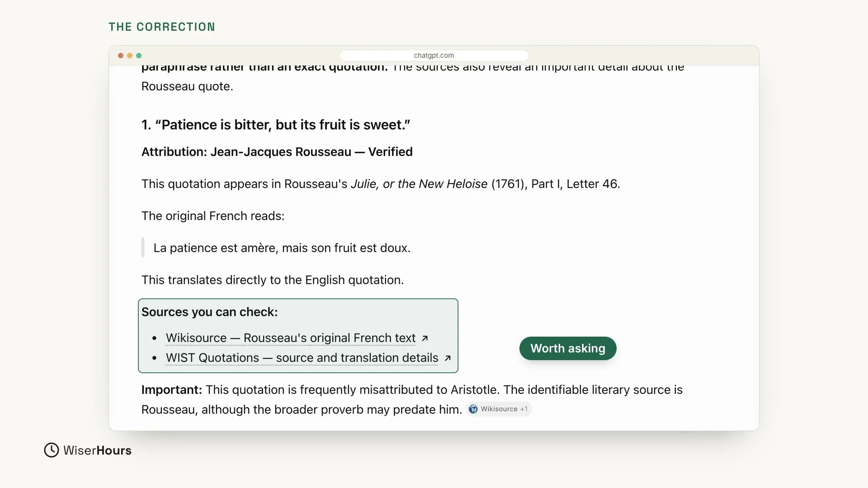The image size is (868, 488).
Task: Click the "Sources you can check:" heading
Action: [210, 312]
